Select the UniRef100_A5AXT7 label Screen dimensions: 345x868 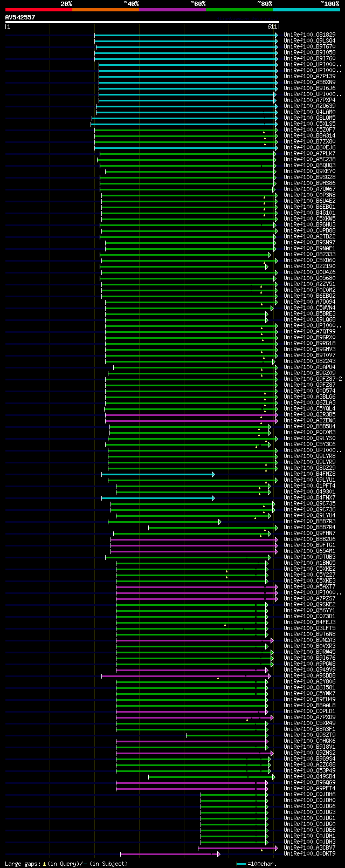click(x=309, y=587)
